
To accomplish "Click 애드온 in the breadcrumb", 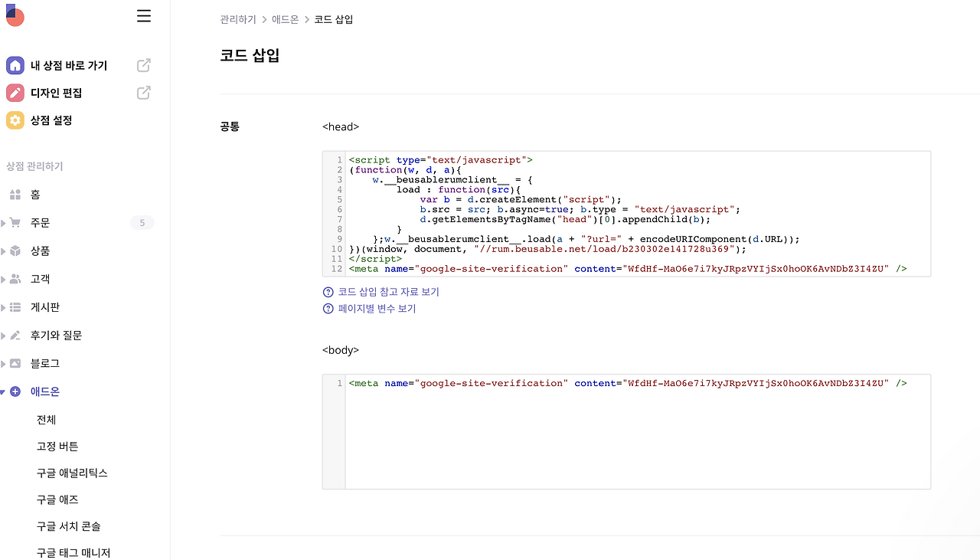I will click(x=286, y=19).
